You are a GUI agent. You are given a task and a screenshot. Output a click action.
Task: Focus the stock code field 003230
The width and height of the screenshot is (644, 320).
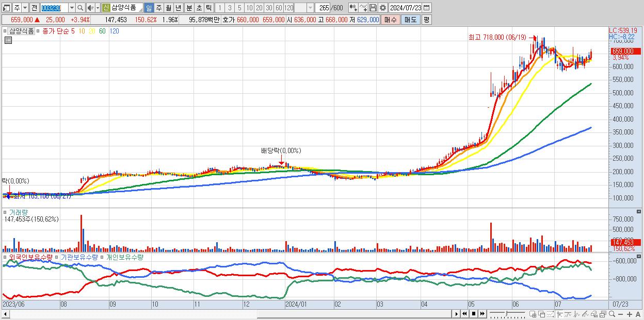click(54, 8)
